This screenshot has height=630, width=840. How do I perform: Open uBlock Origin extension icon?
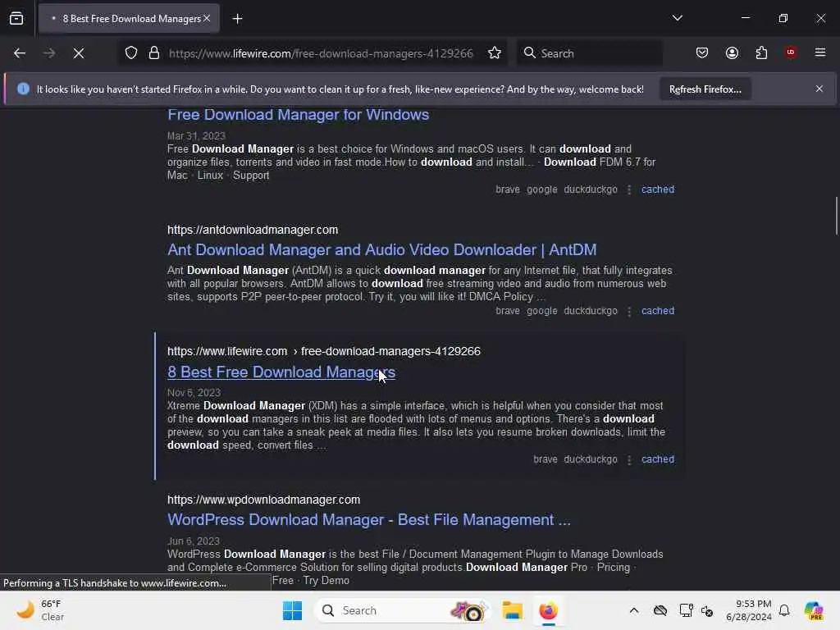791,52
